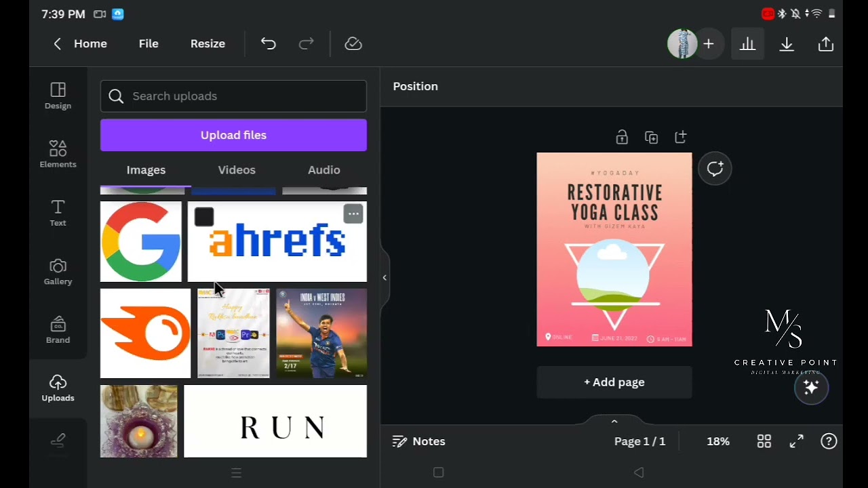
Task: Select the candle photo upload
Action: point(139,421)
